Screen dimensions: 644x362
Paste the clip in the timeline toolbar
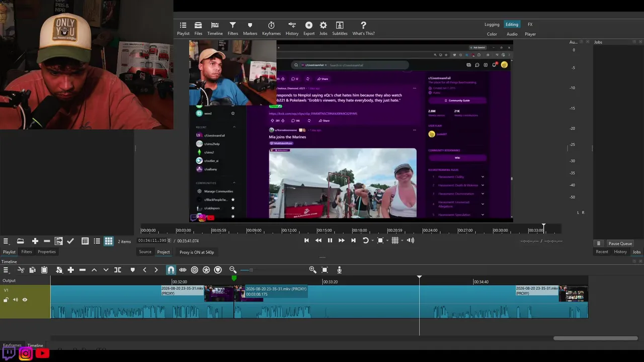(x=44, y=270)
